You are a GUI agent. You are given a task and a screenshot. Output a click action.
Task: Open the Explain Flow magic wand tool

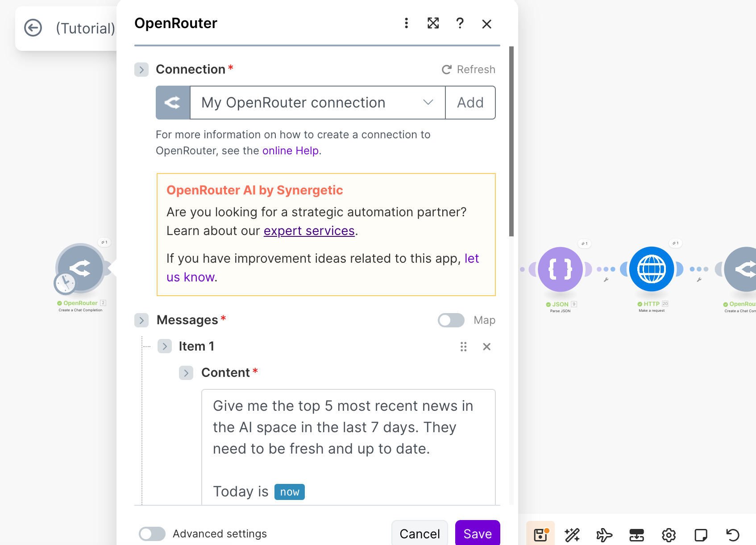tap(573, 535)
